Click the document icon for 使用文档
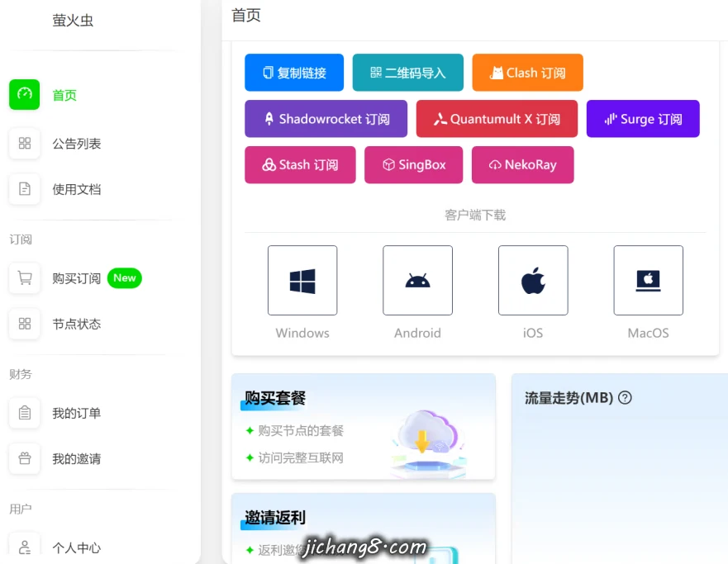This screenshot has height=564, width=728. click(x=24, y=189)
